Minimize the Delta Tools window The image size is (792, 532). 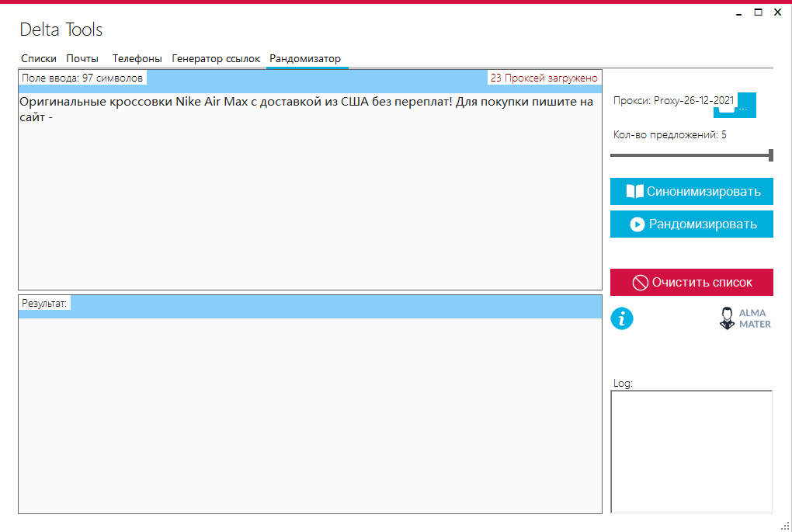739,12
